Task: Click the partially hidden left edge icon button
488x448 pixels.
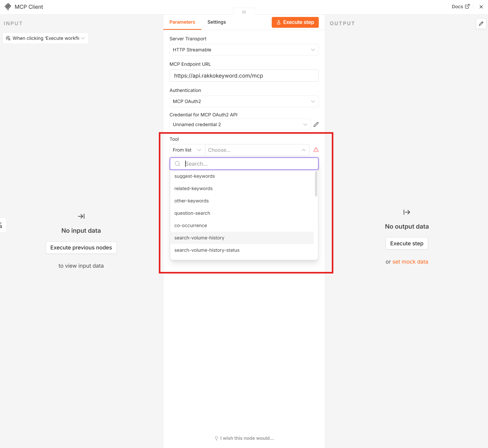Action: [3, 225]
